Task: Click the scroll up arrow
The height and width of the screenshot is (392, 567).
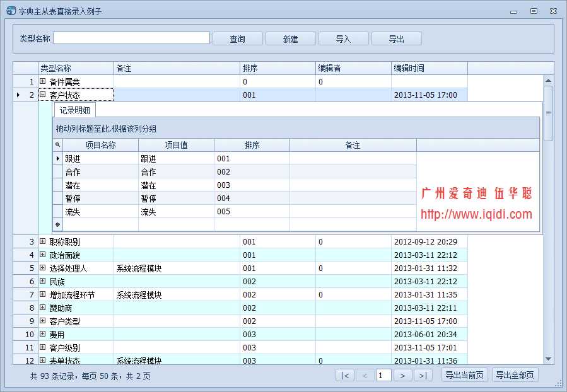Action: pyautogui.click(x=548, y=81)
